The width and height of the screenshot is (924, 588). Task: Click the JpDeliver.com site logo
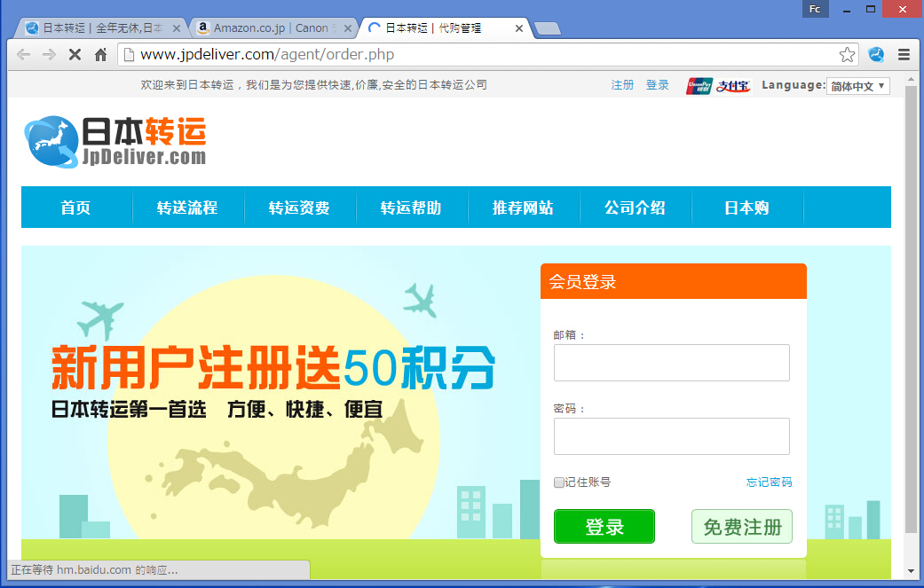[115, 142]
